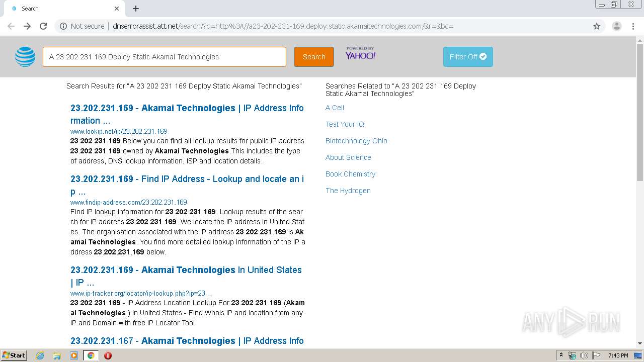644x362 pixels.
Task: Open Find IP Address - Lookup and locate result
Action: [187, 185]
